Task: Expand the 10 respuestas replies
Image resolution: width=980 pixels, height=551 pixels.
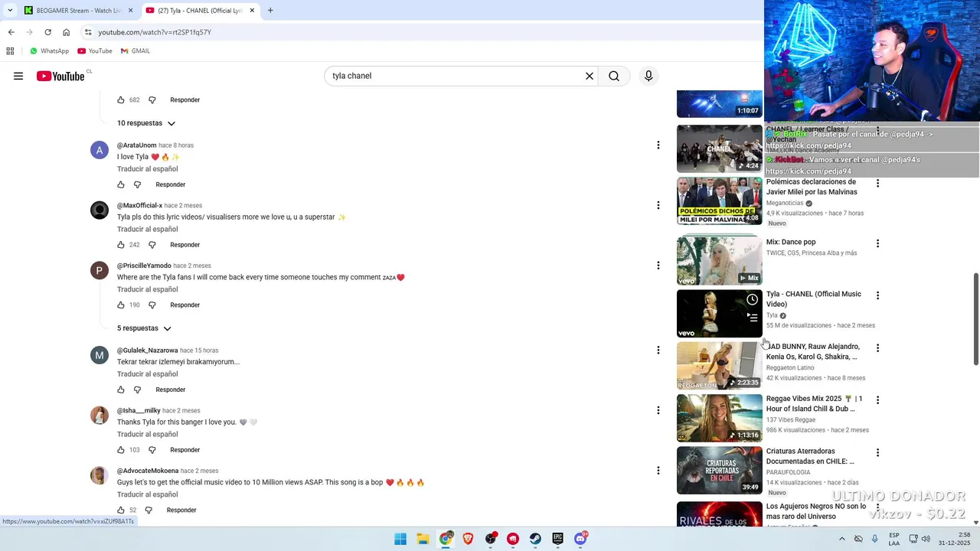Action: click(146, 123)
